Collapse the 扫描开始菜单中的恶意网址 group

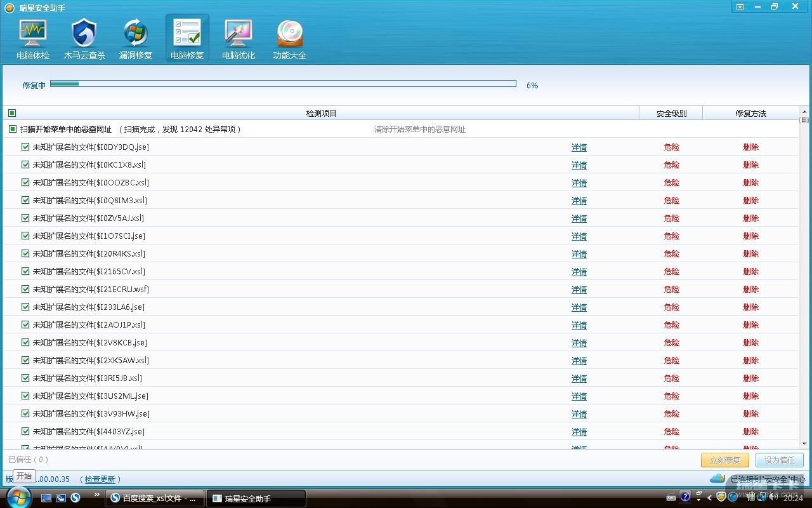tap(12, 129)
